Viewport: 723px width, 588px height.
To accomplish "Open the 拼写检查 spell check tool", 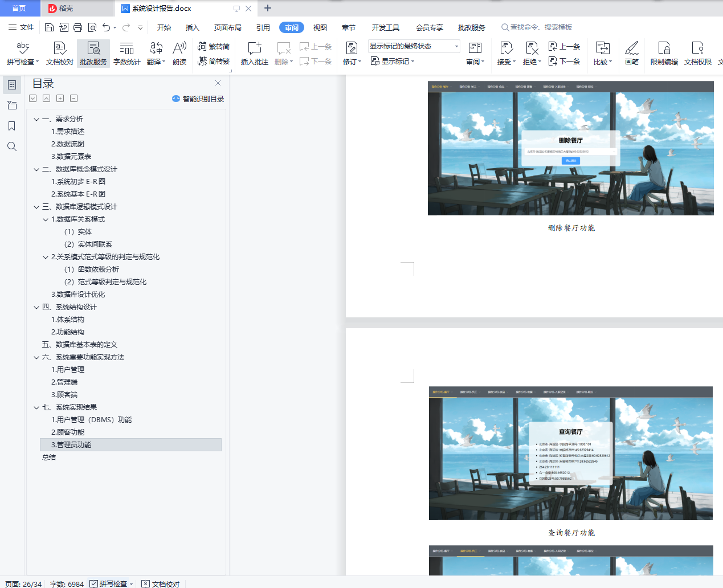I will (23, 54).
